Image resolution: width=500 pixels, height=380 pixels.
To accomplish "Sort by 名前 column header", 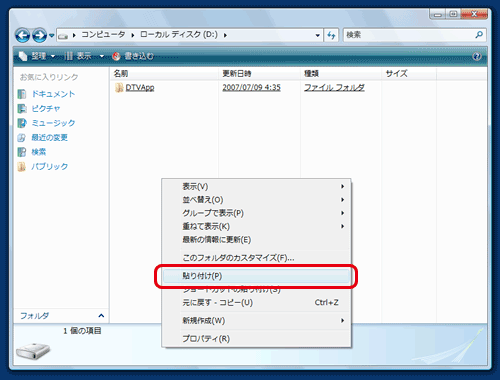I will [164, 74].
